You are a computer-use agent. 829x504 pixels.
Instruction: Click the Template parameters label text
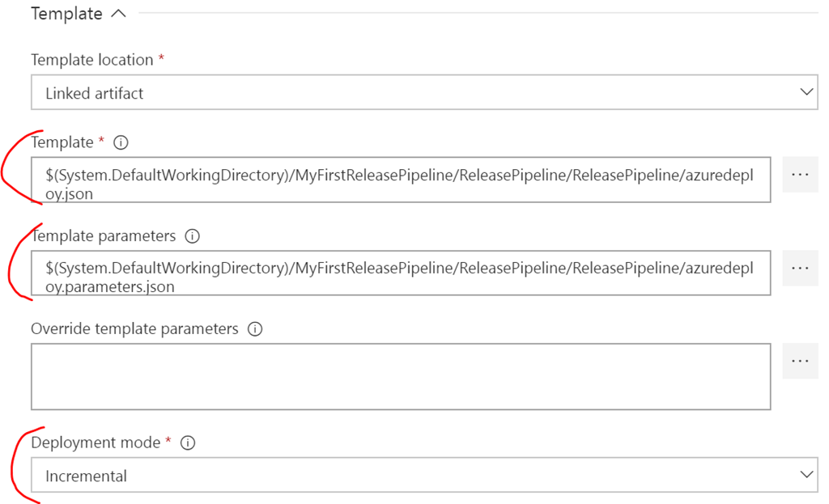(103, 236)
